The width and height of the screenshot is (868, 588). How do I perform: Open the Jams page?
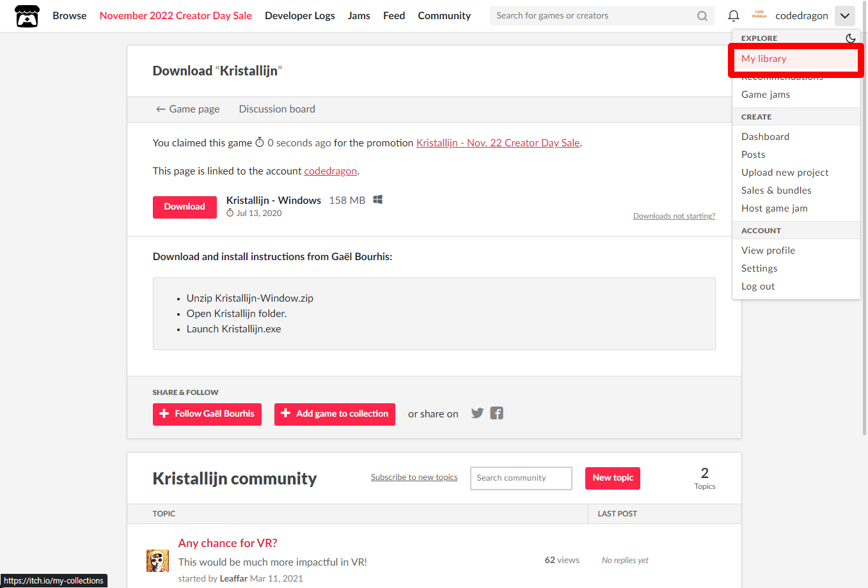click(359, 15)
